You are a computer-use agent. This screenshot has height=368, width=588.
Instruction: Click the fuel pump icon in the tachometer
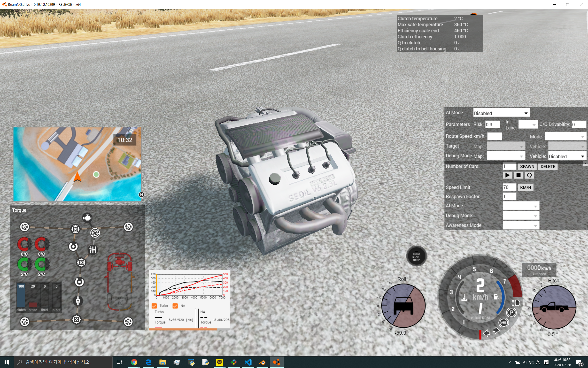coord(496,297)
